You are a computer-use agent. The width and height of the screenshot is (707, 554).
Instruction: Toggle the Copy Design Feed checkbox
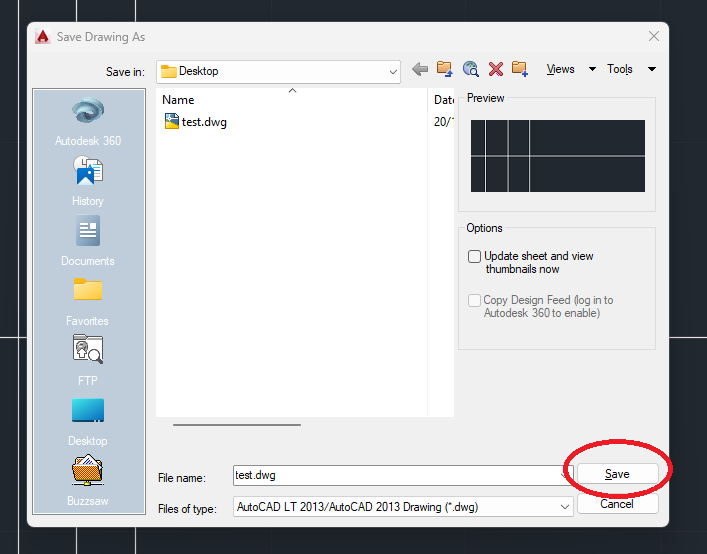point(474,300)
